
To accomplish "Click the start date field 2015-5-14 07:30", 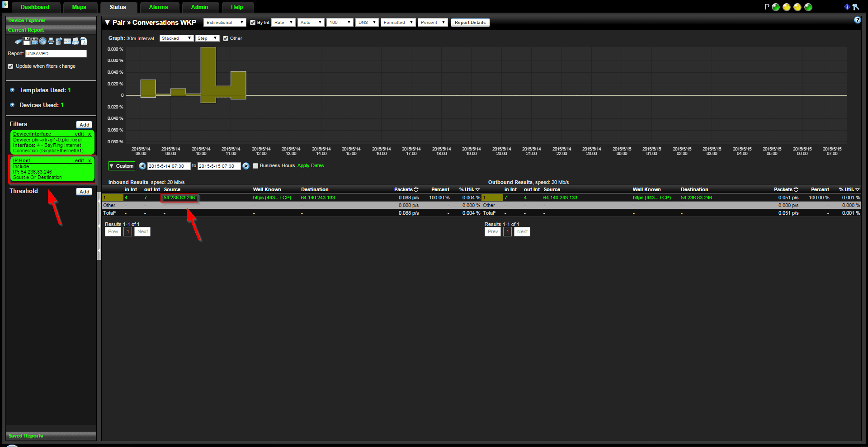I will point(169,166).
